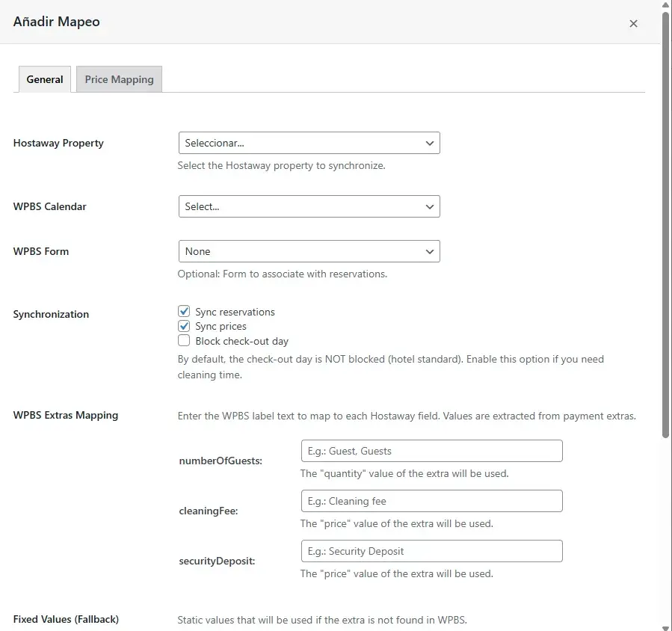Focus the numberOfGuests input field
672x631 pixels.
pyautogui.click(x=431, y=451)
